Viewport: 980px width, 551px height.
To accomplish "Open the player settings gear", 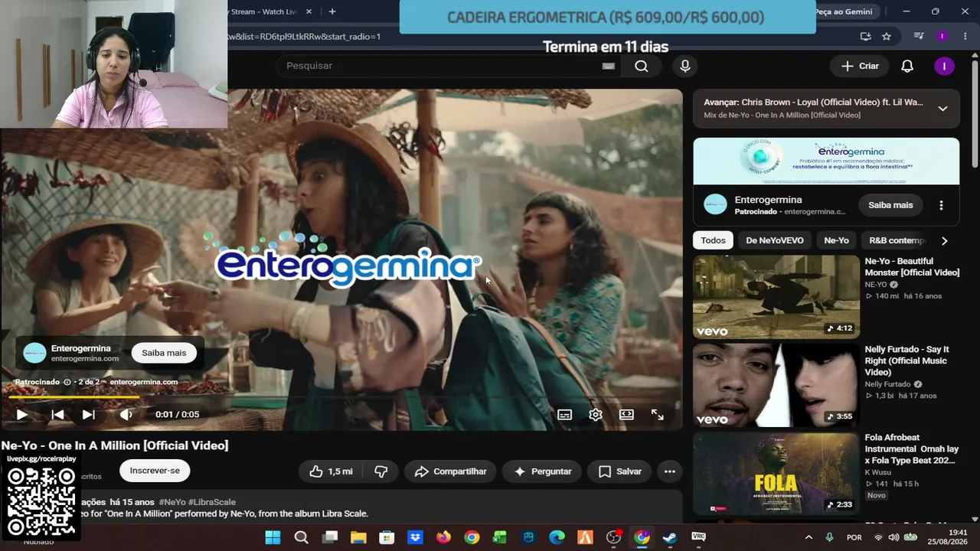I will pos(596,415).
